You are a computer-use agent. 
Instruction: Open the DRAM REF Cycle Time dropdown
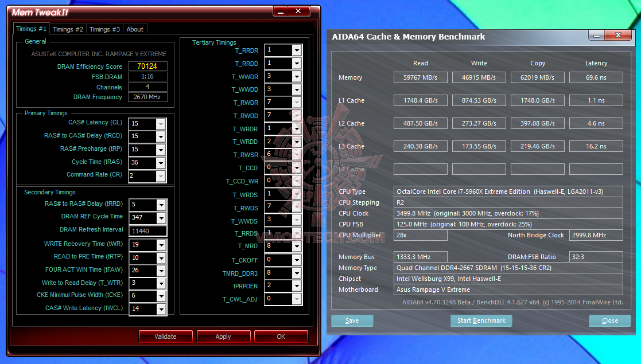pos(161,218)
